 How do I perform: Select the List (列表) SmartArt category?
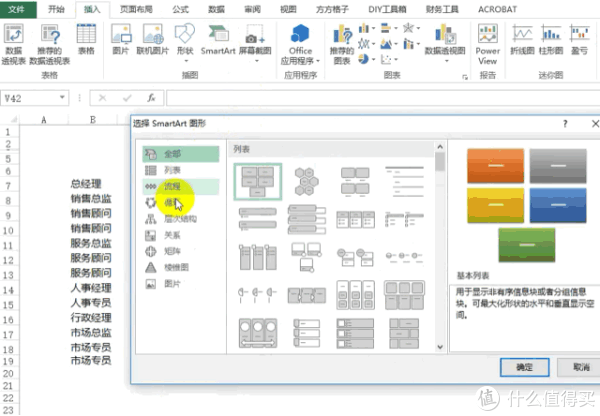[x=181, y=170]
